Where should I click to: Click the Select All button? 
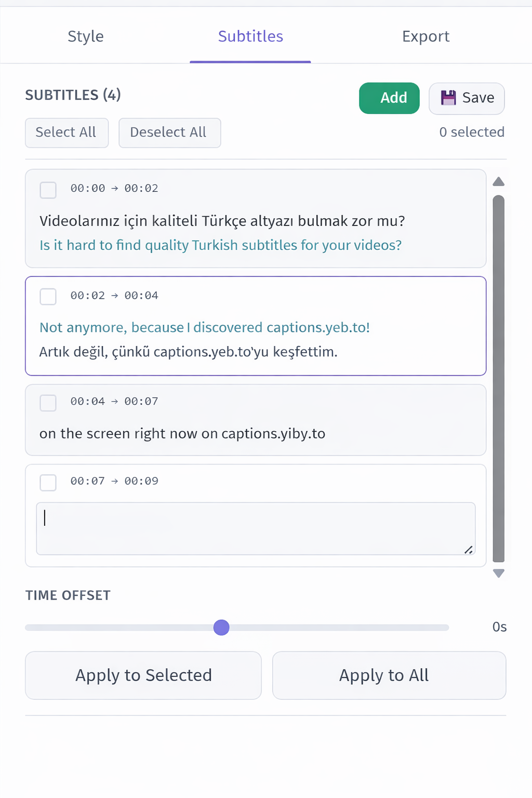66,133
